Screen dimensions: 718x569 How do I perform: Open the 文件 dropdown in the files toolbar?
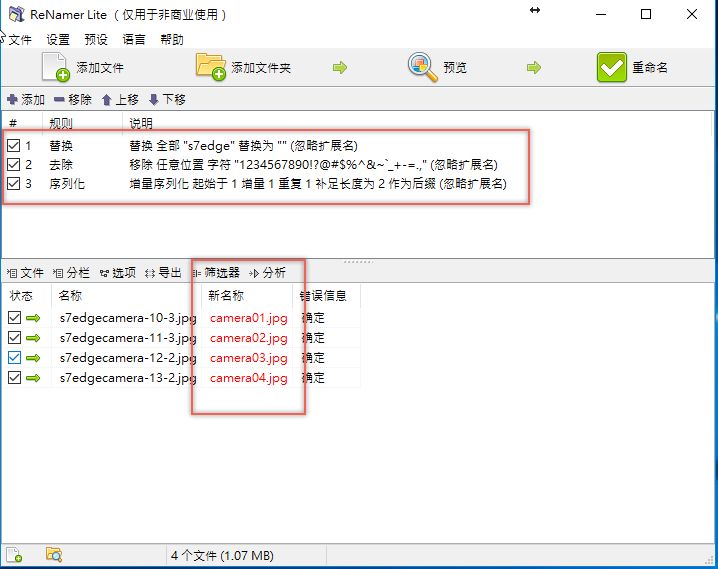coord(26,273)
